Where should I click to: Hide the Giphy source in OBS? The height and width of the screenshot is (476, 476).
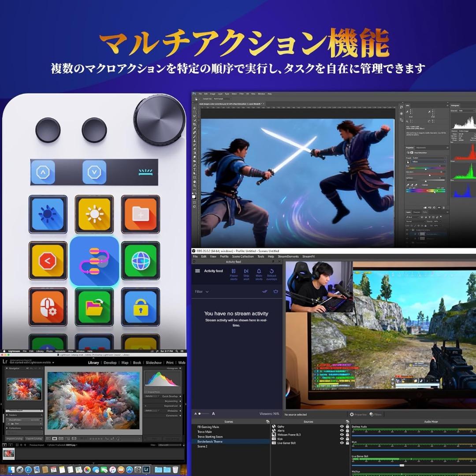tap(342, 427)
